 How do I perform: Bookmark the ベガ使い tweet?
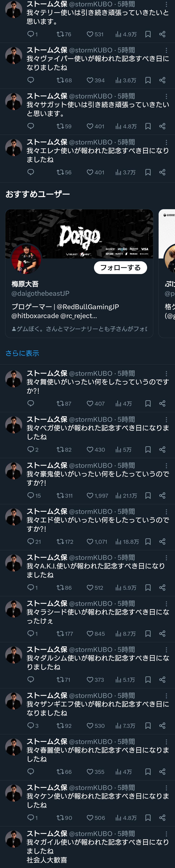click(x=148, y=450)
